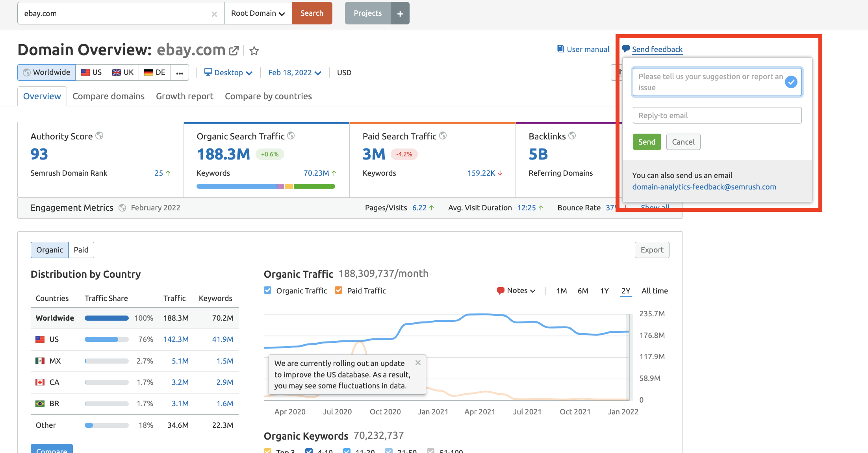
Task: Click the Authority Score globe info icon
Action: 99,136
